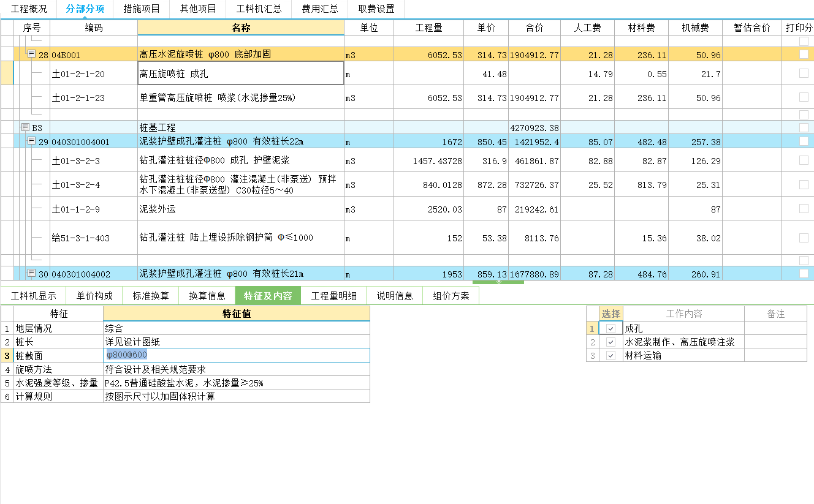Screen dimensions: 814x504
Task: Open the 工料机显示 bottom tab
Action: 34,296
